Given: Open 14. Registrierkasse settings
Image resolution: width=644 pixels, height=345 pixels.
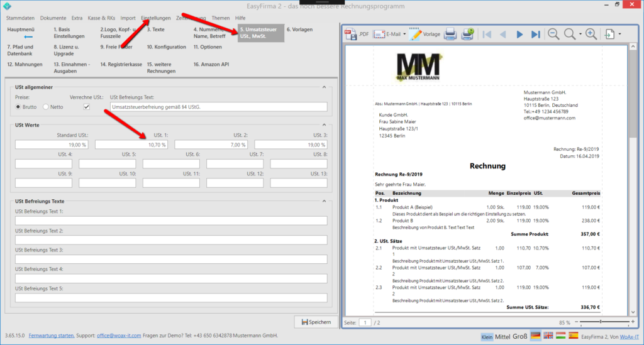Looking at the screenshot, I should point(121,64).
